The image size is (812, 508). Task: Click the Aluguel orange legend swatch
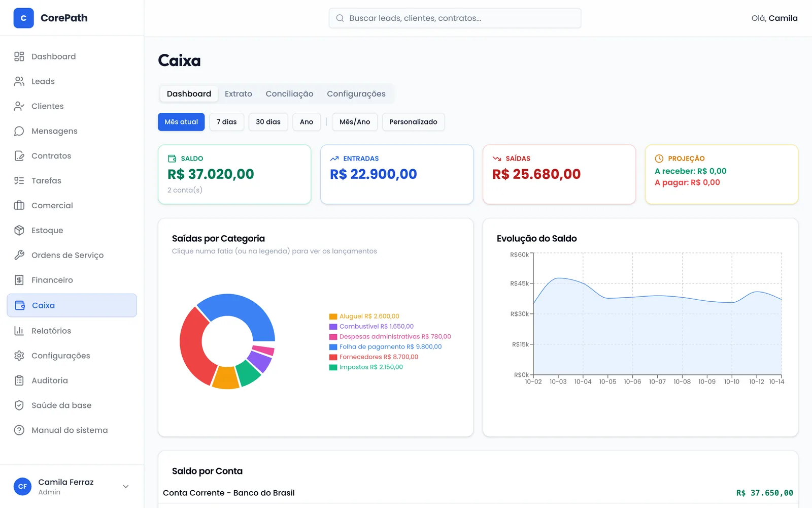[333, 316]
